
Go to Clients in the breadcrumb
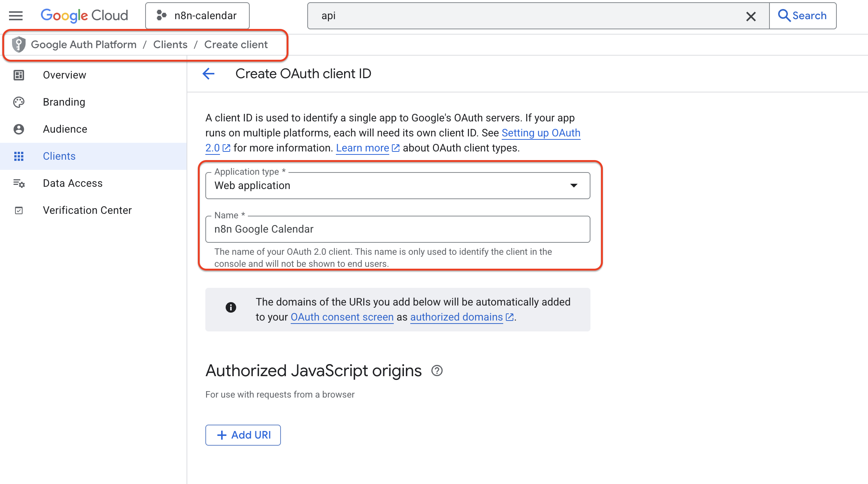(170, 45)
